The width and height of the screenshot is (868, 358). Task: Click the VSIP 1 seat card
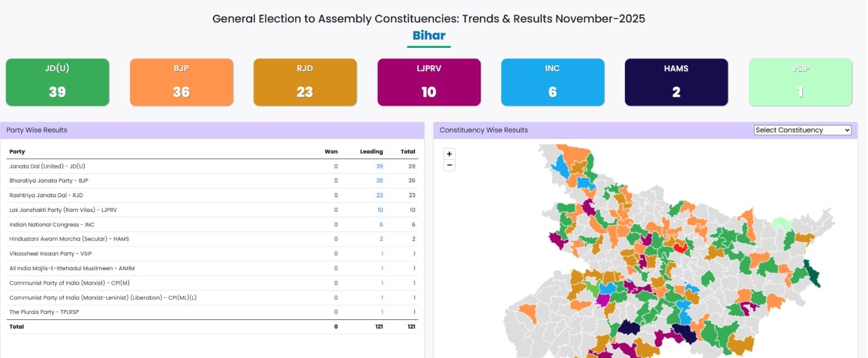[x=800, y=82]
